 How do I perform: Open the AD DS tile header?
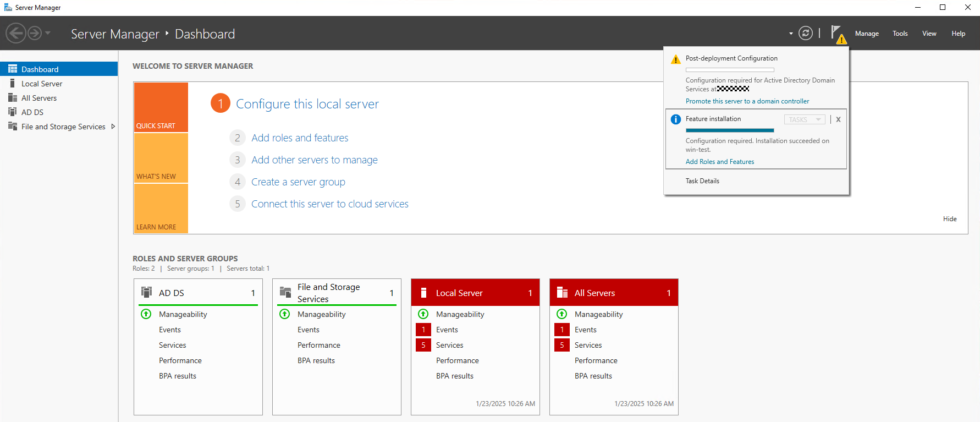[x=198, y=293]
